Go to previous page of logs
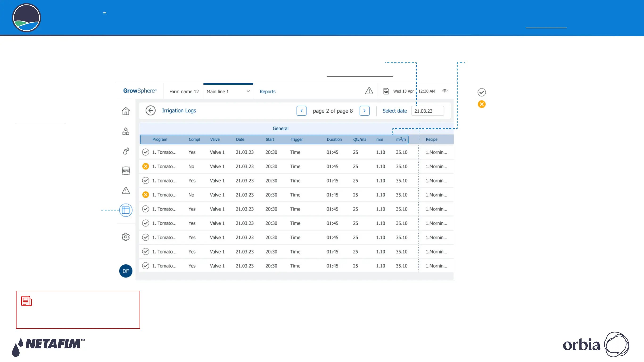 (301, 111)
